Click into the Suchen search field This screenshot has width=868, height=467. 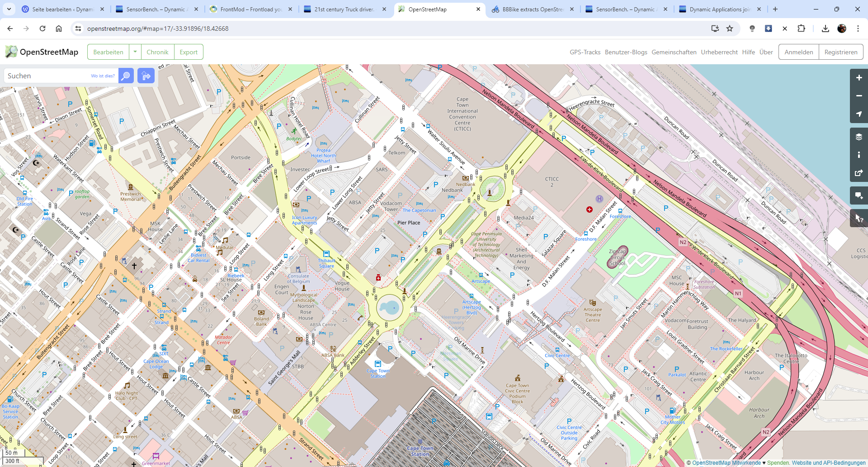(50, 76)
